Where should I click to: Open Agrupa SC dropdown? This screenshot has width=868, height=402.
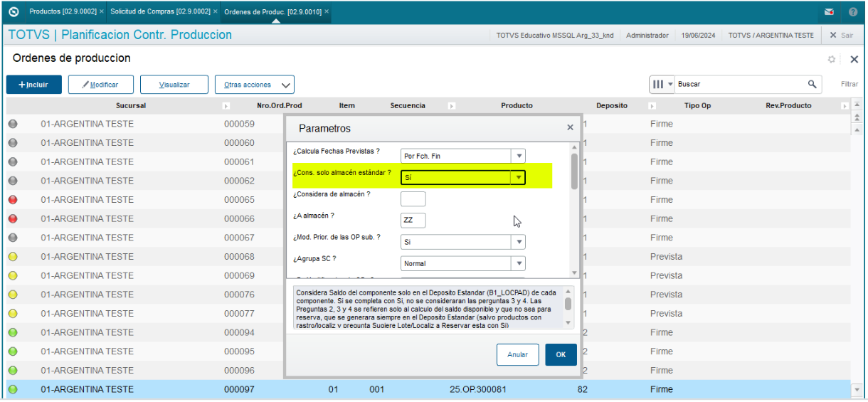tap(519, 263)
